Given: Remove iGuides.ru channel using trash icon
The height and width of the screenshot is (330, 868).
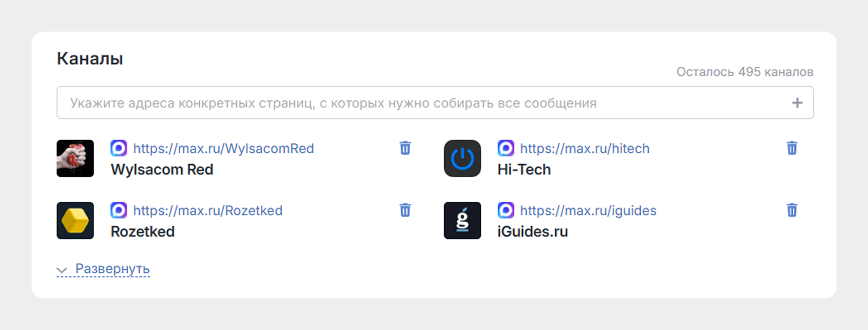Looking at the screenshot, I should [792, 210].
